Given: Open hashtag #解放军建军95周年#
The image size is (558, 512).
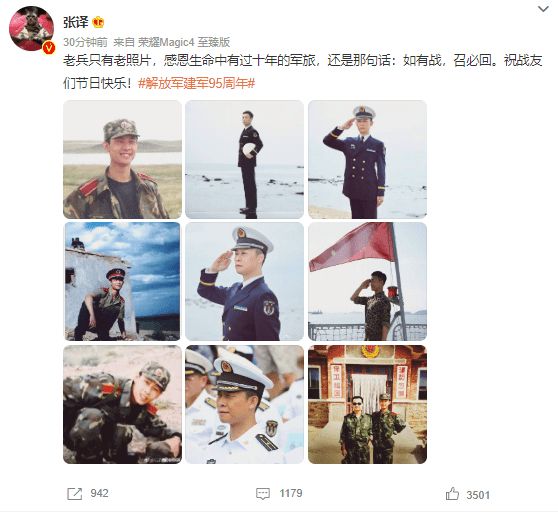Looking at the screenshot, I should (x=196, y=84).
